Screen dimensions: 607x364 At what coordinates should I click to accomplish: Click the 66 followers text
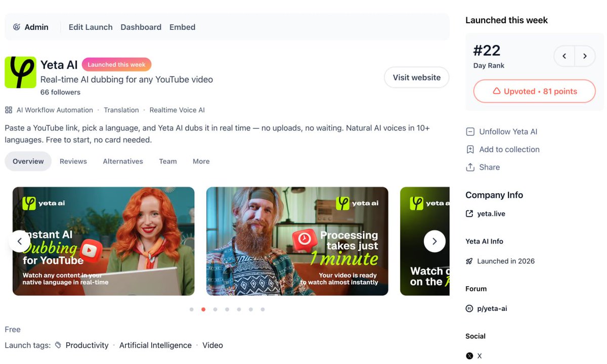pos(60,92)
